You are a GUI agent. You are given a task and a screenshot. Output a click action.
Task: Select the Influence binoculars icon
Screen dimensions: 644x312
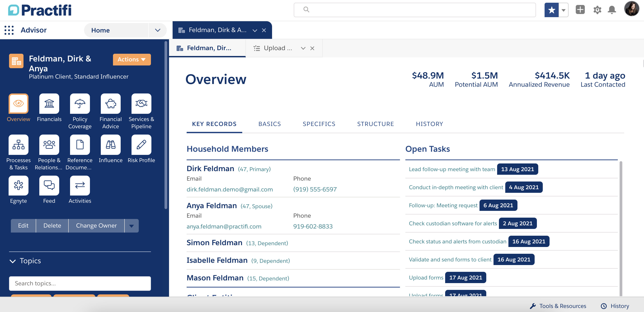click(110, 144)
